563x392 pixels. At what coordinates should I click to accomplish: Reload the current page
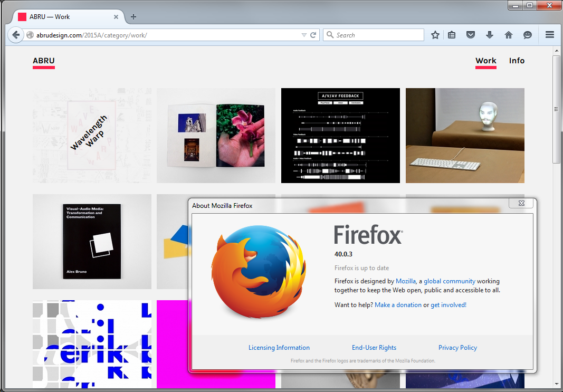click(313, 34)
